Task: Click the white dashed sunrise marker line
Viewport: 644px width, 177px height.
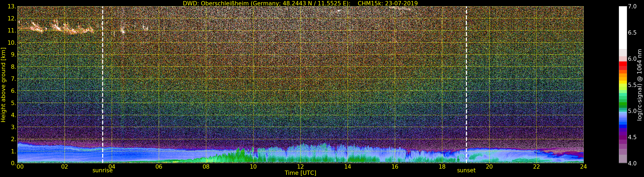Action: coord(103,85)
